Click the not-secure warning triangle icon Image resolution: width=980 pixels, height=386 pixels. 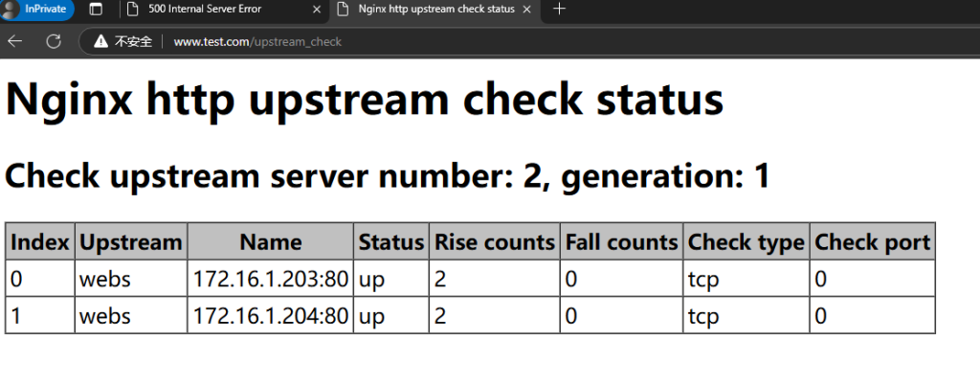coord(100,42)
